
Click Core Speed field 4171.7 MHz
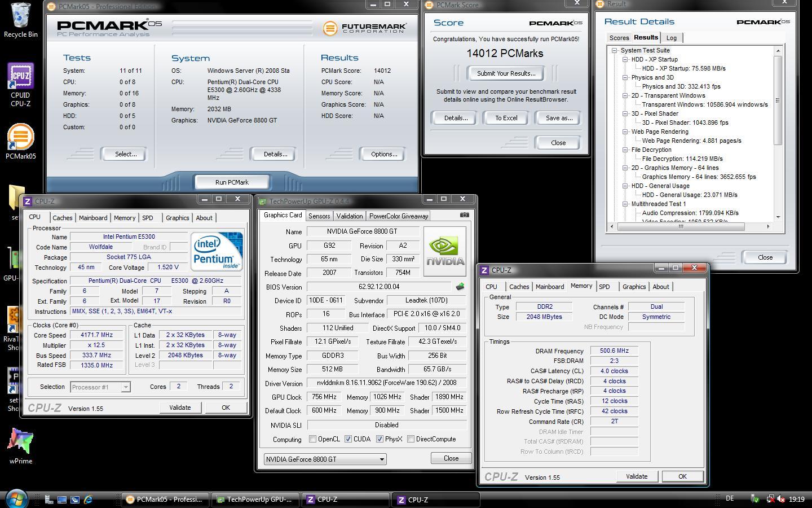(96, 335)
